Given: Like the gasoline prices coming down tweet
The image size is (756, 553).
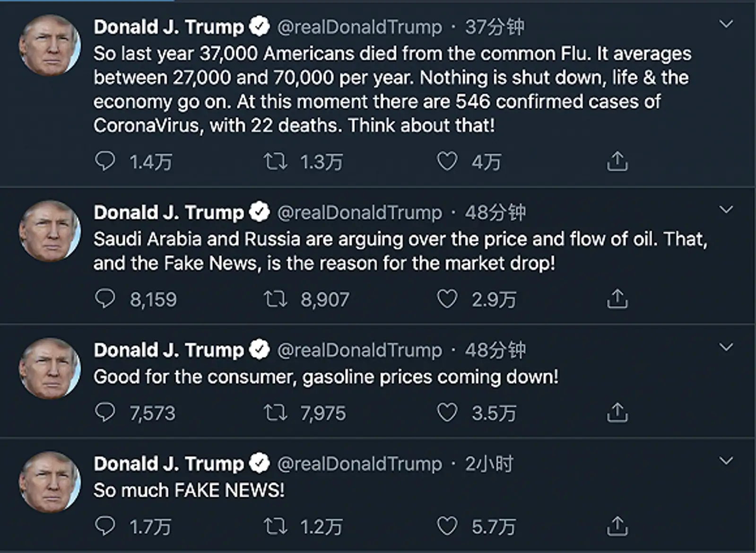Looking at the screenshot, I should pos(447,413).
